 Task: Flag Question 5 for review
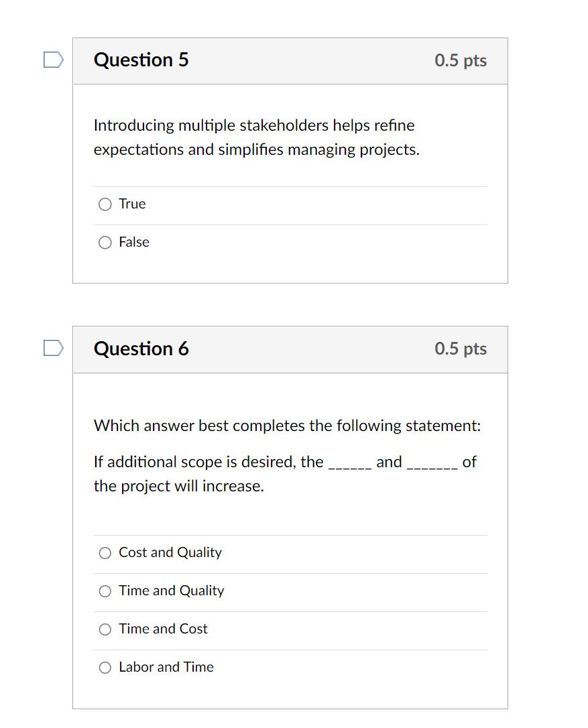pos(54,60)
